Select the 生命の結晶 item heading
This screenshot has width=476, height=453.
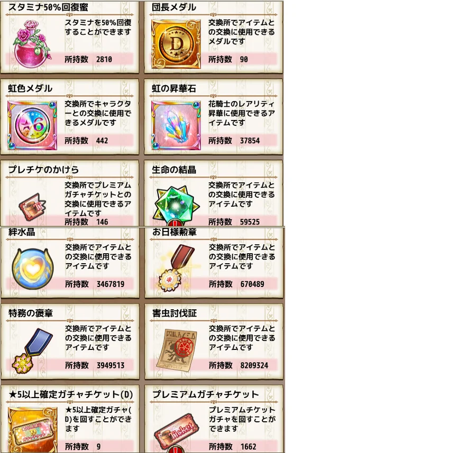pyautogui.click(x=174, y=170)
